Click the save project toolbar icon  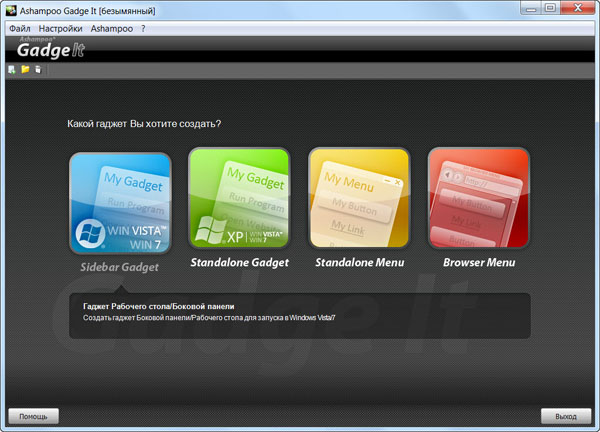click(x=38, y=70)
